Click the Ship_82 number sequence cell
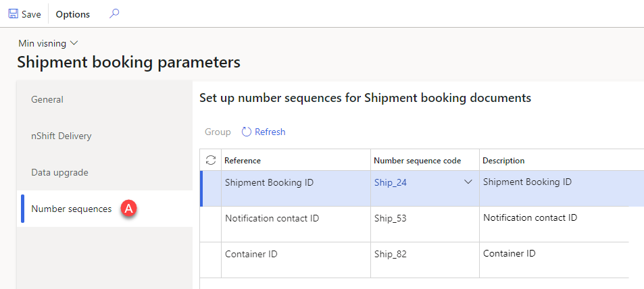The height and width of the screenshot is (289, 644). click(424, 260)
